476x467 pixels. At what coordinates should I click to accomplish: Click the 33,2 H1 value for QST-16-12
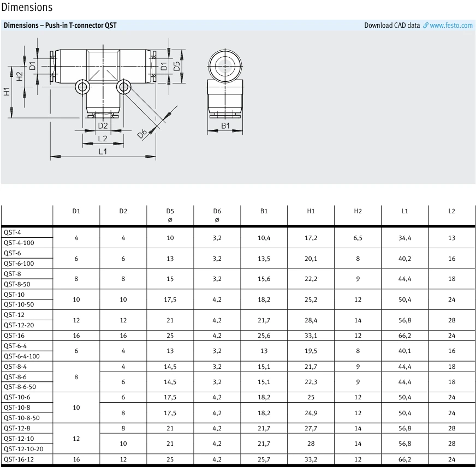[311, 459]
